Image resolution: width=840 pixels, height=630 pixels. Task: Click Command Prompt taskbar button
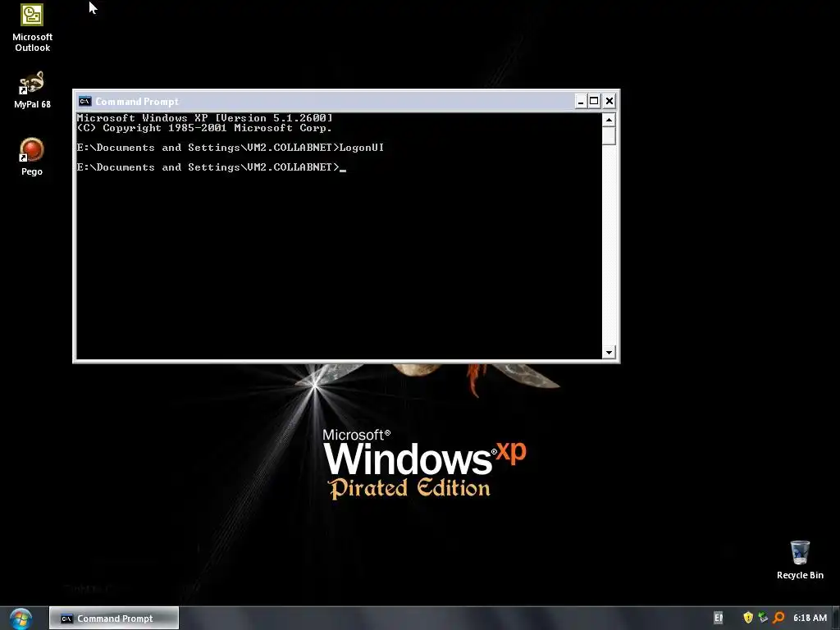click(x=114, y=619)
